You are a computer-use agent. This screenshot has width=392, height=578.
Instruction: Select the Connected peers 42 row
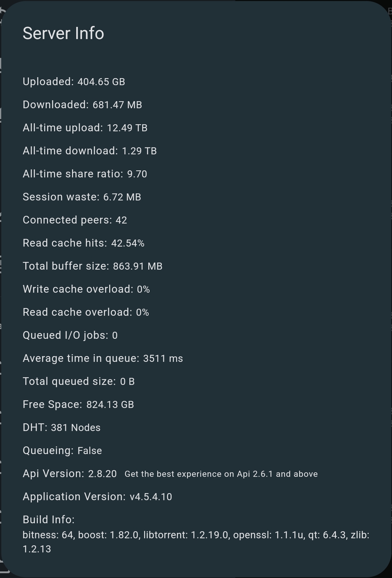click(75, 220)
